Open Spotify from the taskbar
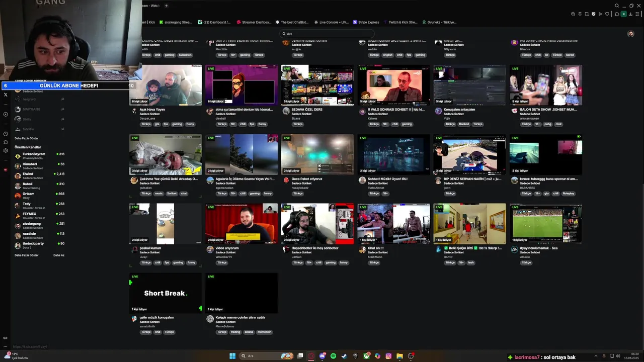This screenshot has width=644, height=362. point(333,356)
